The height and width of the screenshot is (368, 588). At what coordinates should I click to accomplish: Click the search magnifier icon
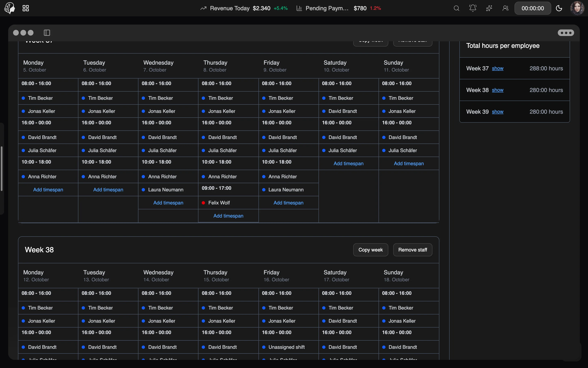click(456, 8)
